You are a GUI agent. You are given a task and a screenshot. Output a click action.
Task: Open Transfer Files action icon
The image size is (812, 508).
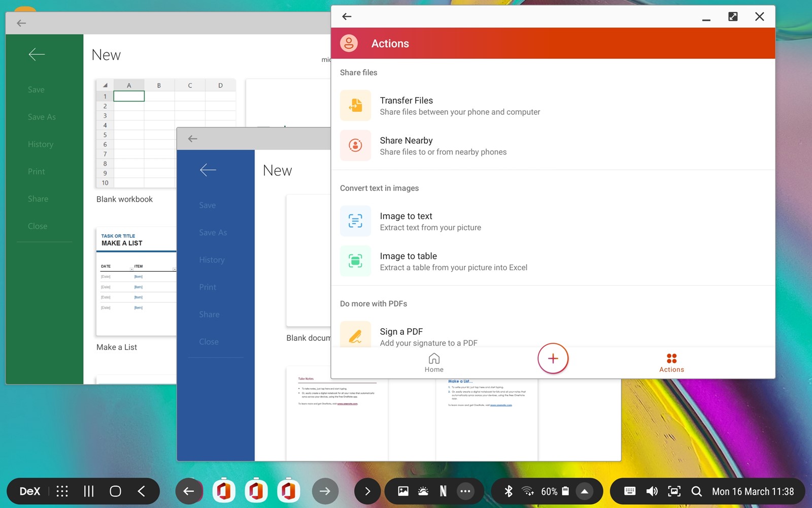click(355, 106)
